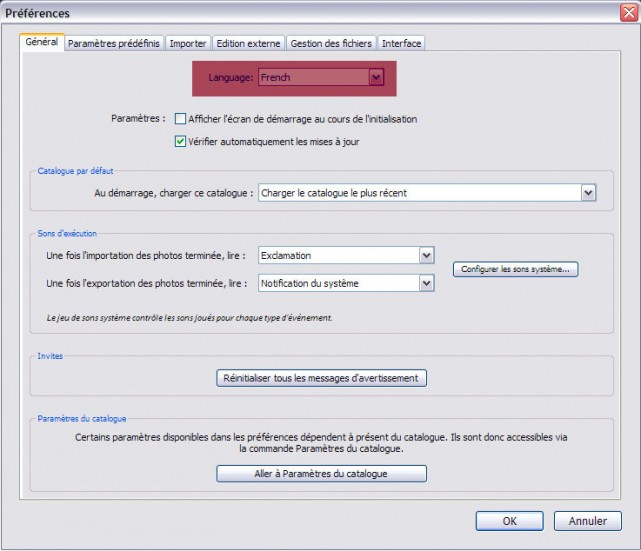The width and height of the screenshot is (641, 551).
Task: Click Réinitialiser tous les messages d'avertissement
Action: click(321, 378)
